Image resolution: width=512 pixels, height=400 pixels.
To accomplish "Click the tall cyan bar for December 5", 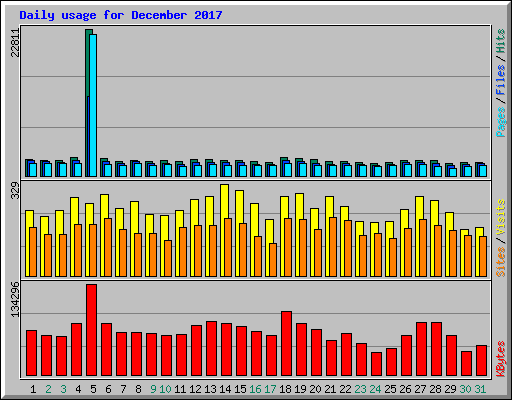I will pos(93,105).
